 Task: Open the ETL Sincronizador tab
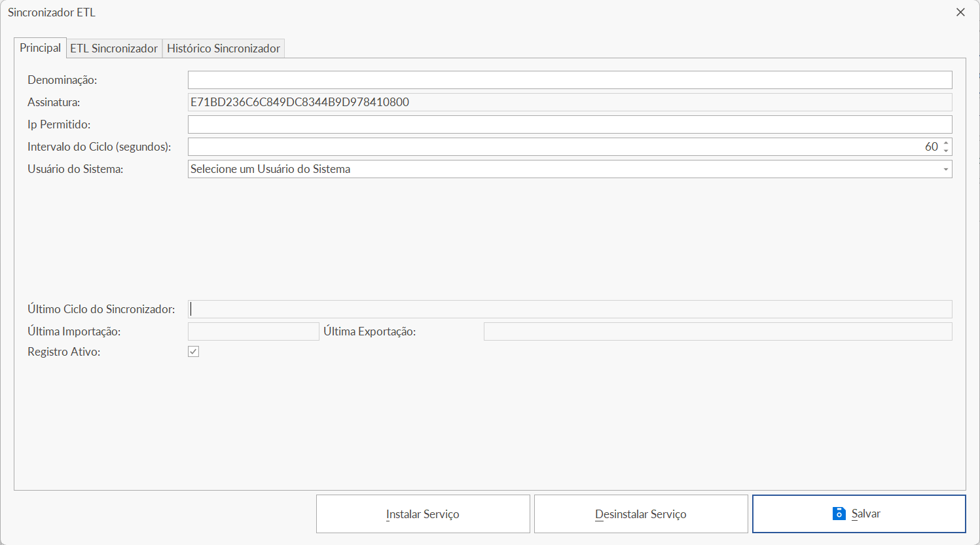click(114, 48)
